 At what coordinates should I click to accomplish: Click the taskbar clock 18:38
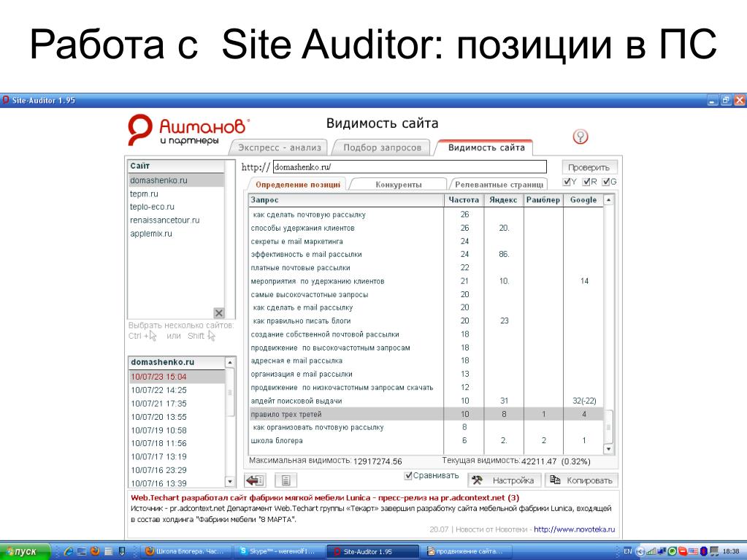point(731,551)
